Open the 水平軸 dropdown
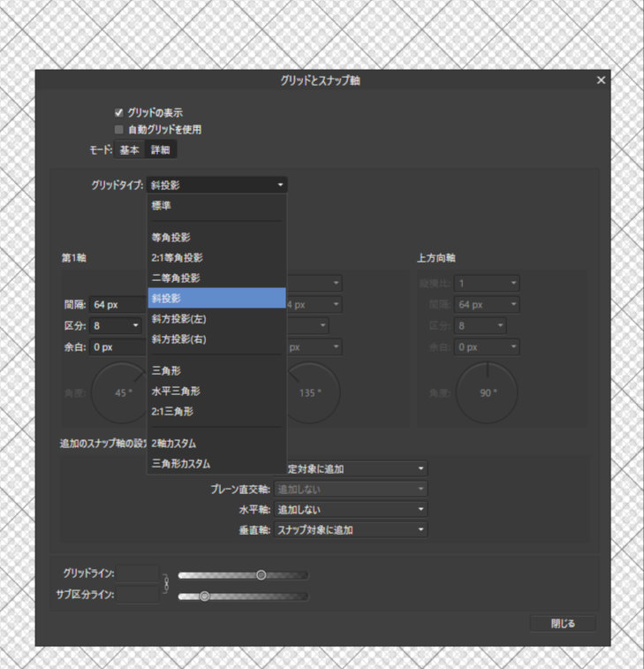The width and height of the screenshot is (644, 669). coord(351,510)
